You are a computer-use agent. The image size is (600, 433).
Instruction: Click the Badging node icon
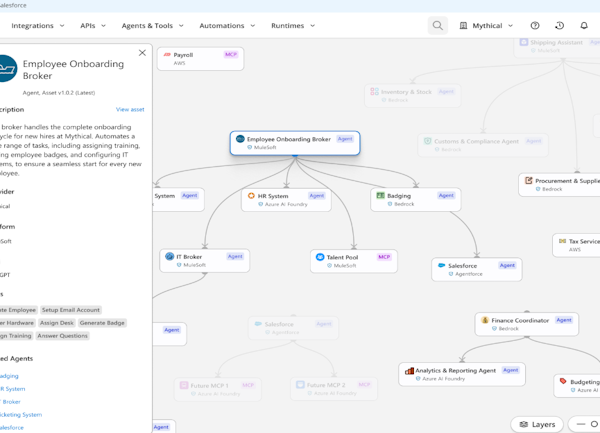(x=380, y=195)
